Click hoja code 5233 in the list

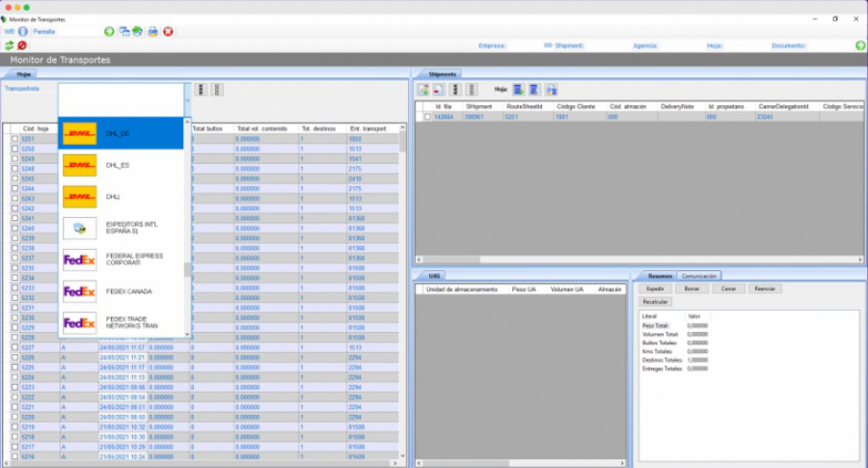[28, 288]
